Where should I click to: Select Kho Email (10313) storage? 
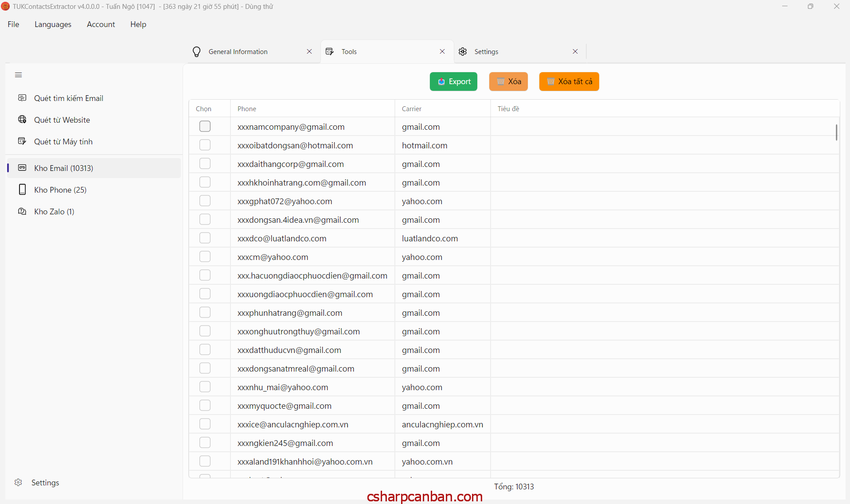[x=63, y=168]
